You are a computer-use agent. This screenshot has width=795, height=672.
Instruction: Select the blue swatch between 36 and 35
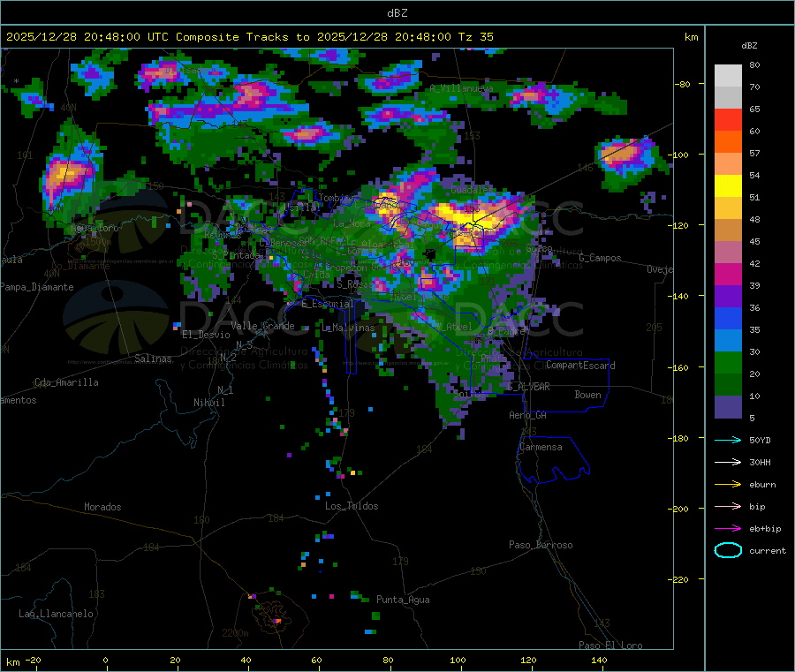coord(728,319)
